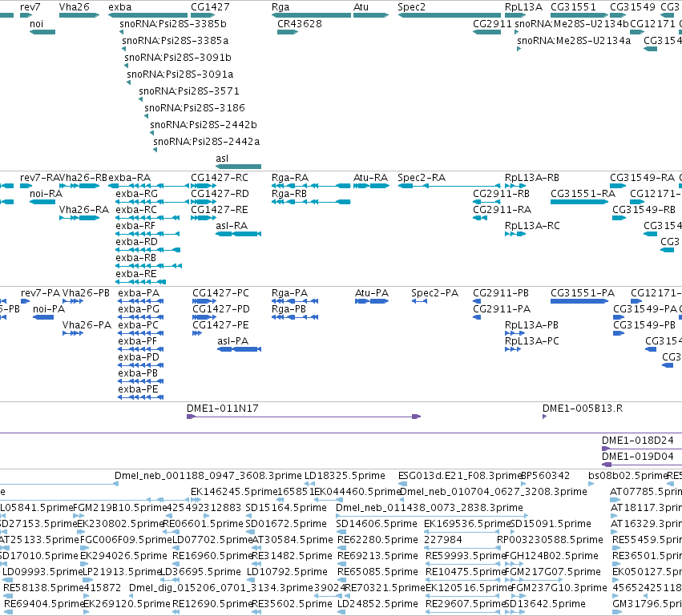The image size is (682, 616).
Task: Select the Atu gene label
Action: 361,7
